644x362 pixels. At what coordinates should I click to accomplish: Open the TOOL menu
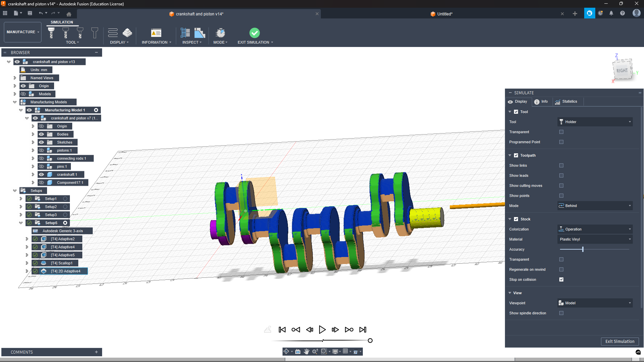72,42
